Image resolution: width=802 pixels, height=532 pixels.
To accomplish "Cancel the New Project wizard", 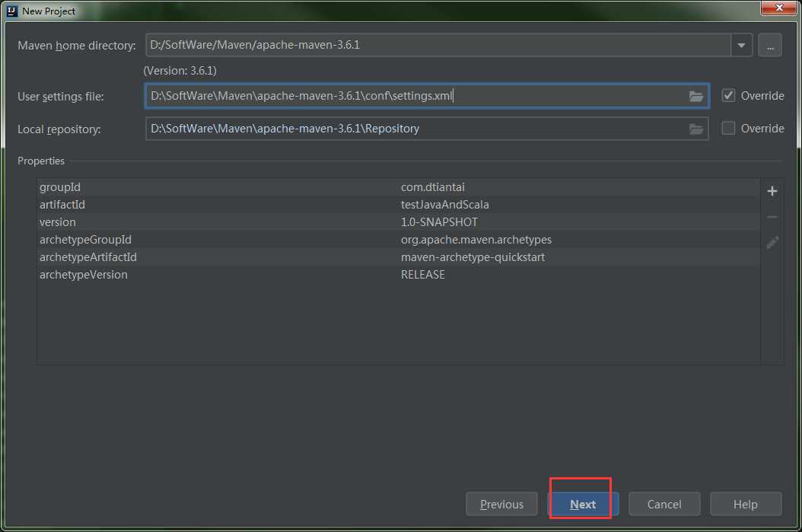I will click(664, 505).
